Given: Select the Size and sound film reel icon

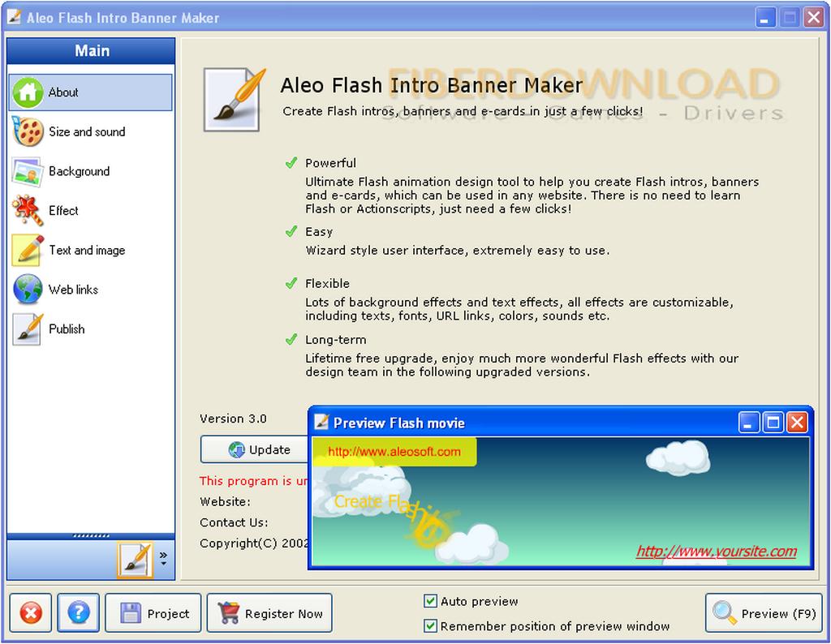Looking at the screenshot, I should point(28,131).
